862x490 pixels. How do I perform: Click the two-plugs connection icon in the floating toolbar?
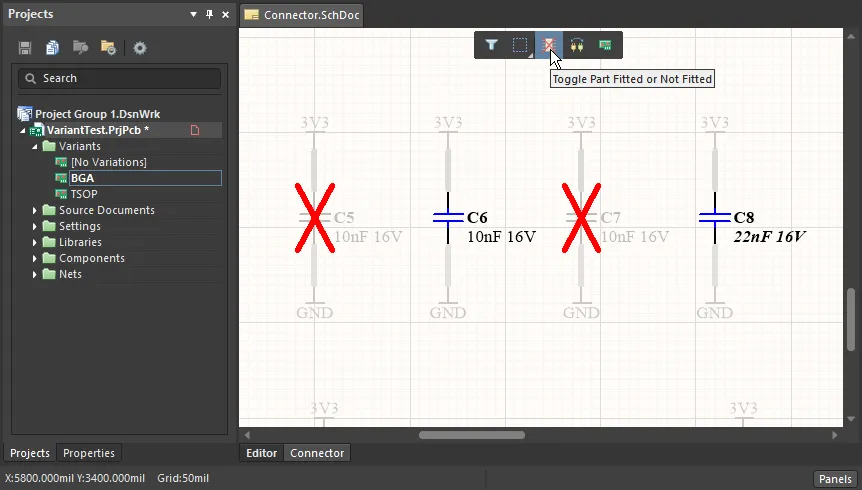tap(577, 45)
